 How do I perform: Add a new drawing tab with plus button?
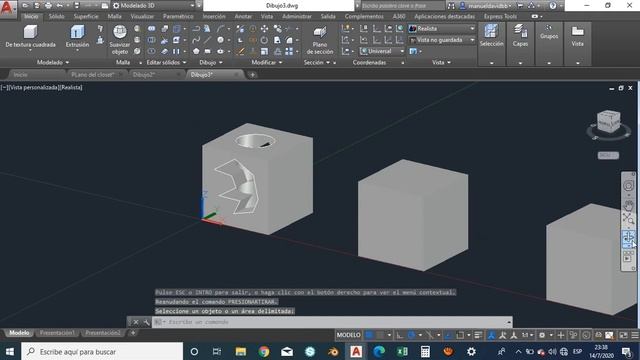pos(252,75)
